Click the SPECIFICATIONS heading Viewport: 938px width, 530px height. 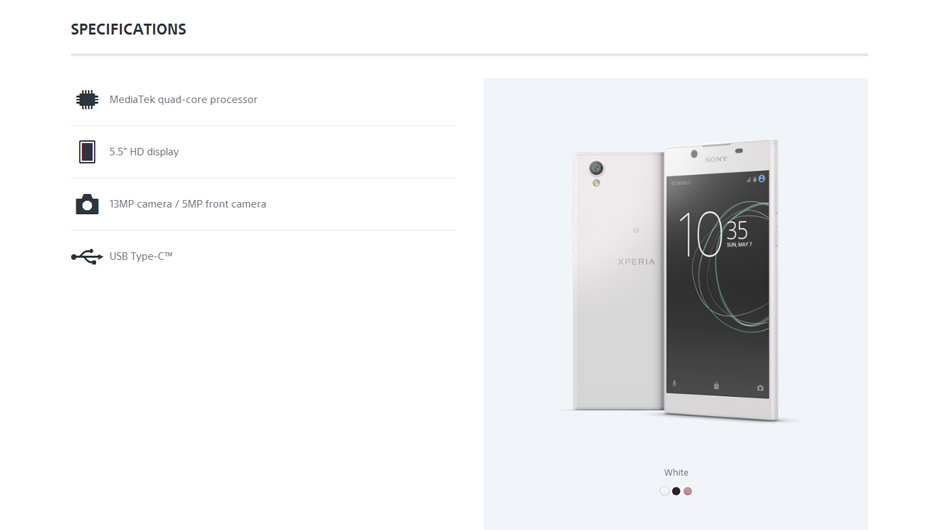coord(129,29)
